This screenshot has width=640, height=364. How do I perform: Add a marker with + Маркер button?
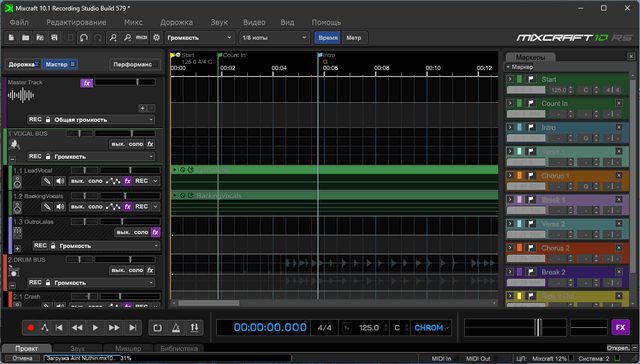pos(520,67)
